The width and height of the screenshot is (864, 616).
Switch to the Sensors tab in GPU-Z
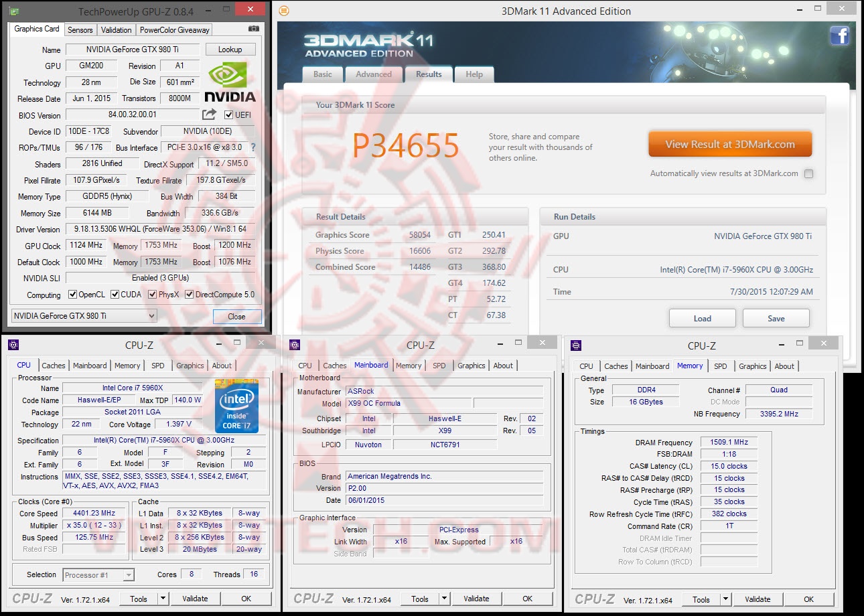coord(80,30)
